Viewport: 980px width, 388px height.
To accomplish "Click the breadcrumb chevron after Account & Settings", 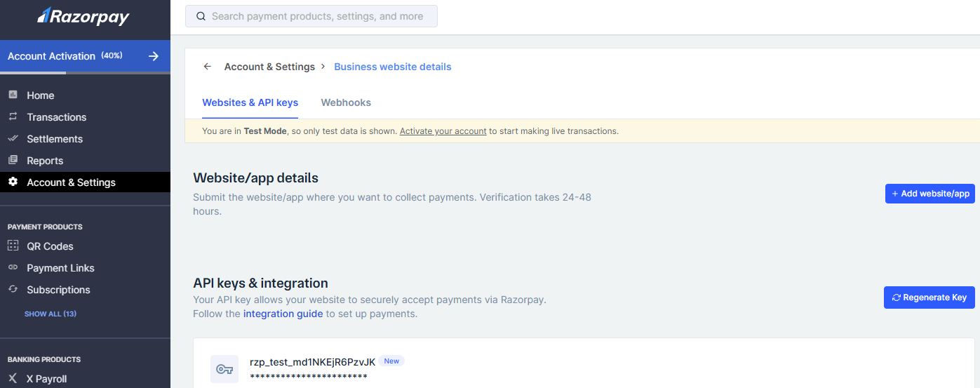I will click(x=323, y=67).
